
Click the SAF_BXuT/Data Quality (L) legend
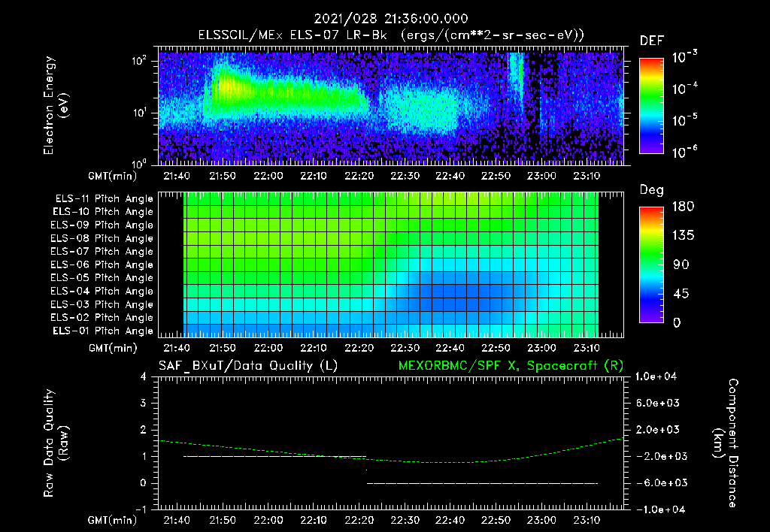[248, 366]
